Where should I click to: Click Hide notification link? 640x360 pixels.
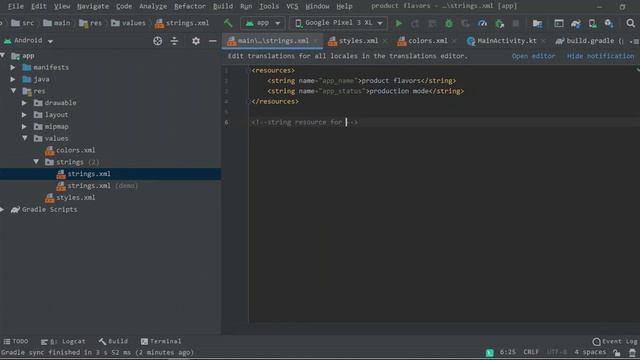(x=600, y=56)
